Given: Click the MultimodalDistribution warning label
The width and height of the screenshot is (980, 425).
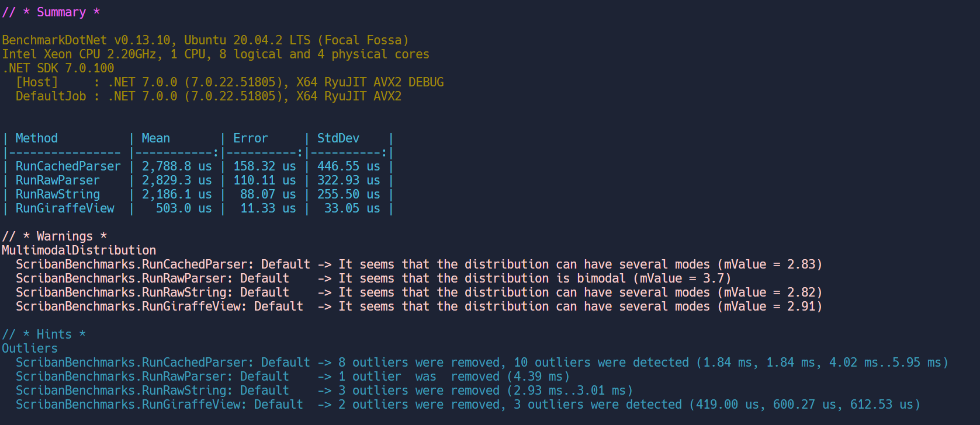Looking at the screenshot, I should (x=79, y=250).
